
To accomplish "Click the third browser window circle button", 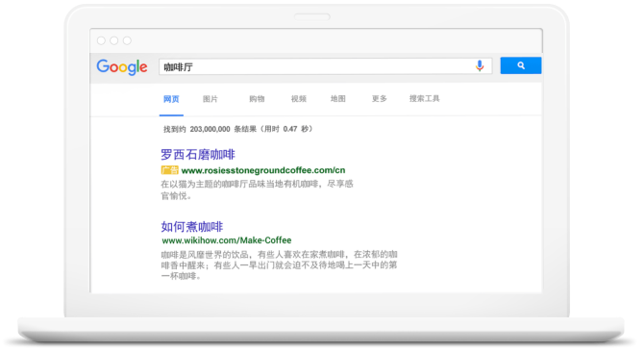I will (127, 40).
